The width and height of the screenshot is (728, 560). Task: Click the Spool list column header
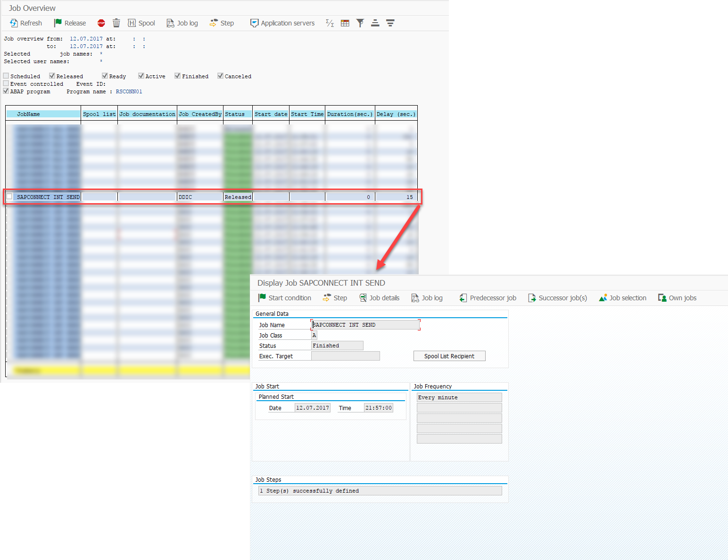[x=99, y=114]
